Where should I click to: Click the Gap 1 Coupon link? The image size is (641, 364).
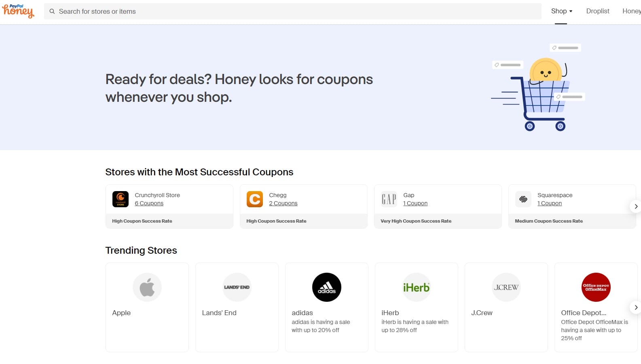pyautogui.click(x=415, y=204)
